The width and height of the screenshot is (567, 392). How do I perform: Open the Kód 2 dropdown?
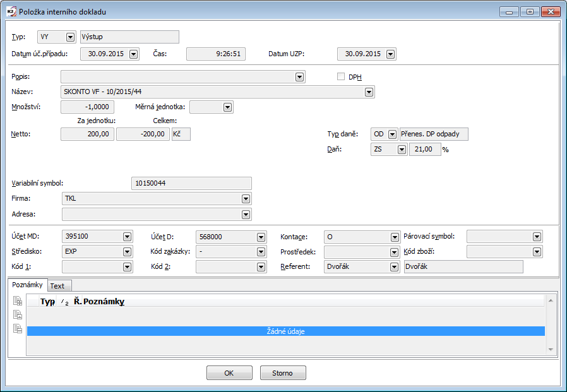(261, 267)
